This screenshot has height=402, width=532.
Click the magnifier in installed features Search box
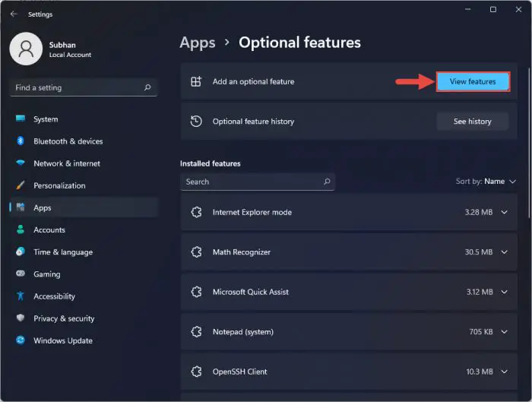[x=327, y=182]
